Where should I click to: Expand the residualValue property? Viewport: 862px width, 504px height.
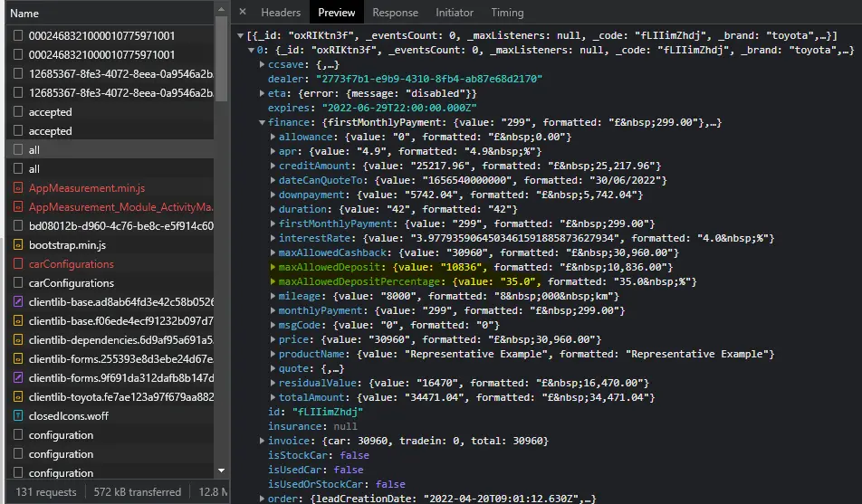pos(273,383)
